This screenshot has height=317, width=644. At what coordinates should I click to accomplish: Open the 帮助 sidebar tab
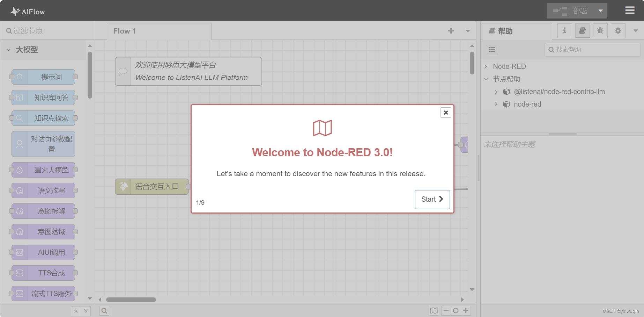click(517, 31)
